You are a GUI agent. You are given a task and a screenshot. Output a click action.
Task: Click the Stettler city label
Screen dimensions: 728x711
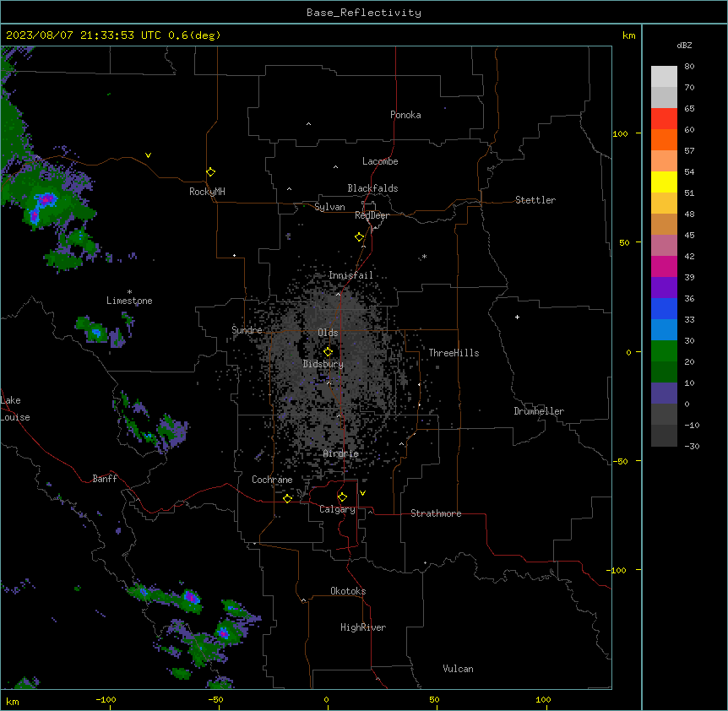pos(535,200)
